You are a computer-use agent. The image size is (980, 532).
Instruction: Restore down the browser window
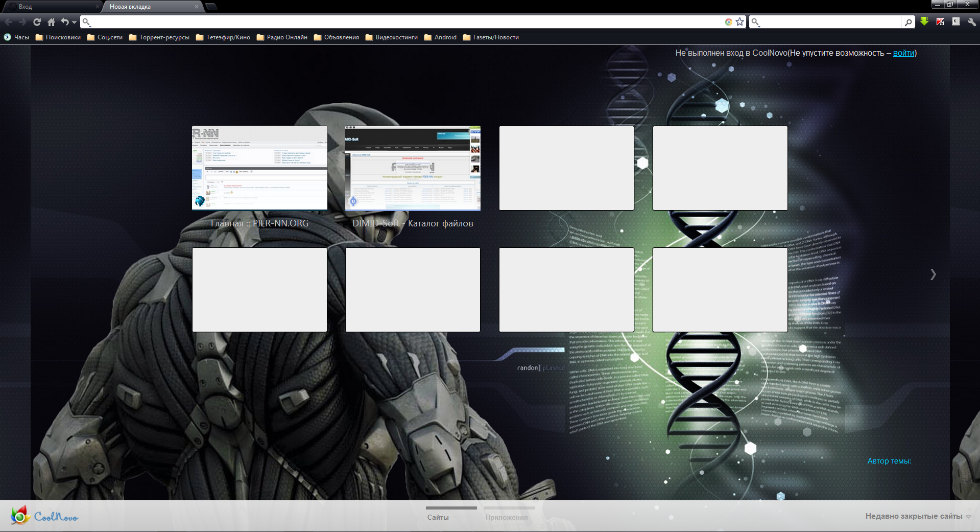[950, 5]
